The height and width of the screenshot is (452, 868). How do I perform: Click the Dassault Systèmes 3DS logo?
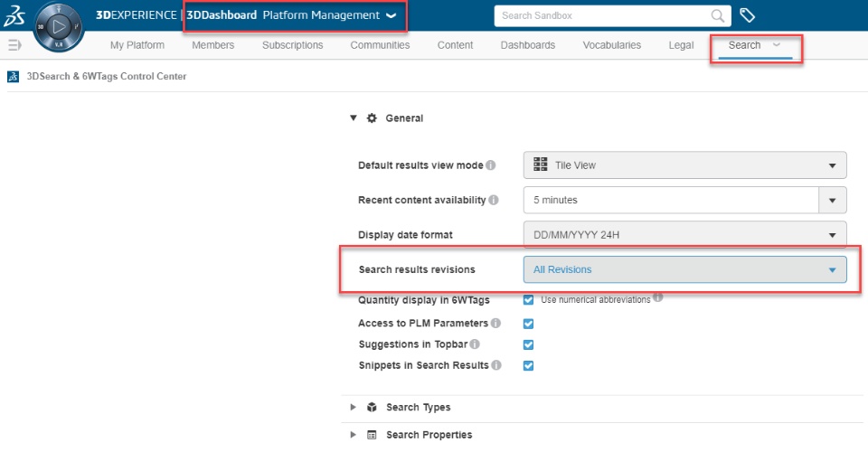(15, 16)
